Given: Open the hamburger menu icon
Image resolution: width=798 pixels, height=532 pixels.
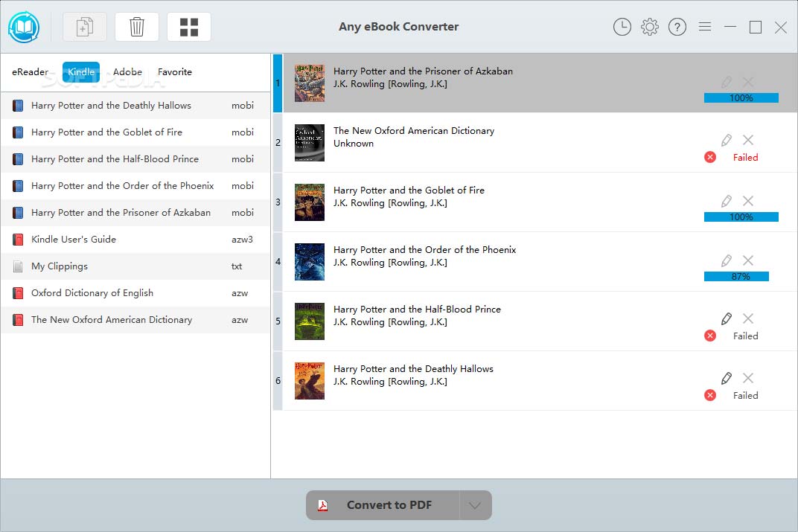Looking at the screenshot, I should click(x=705, y=27).
